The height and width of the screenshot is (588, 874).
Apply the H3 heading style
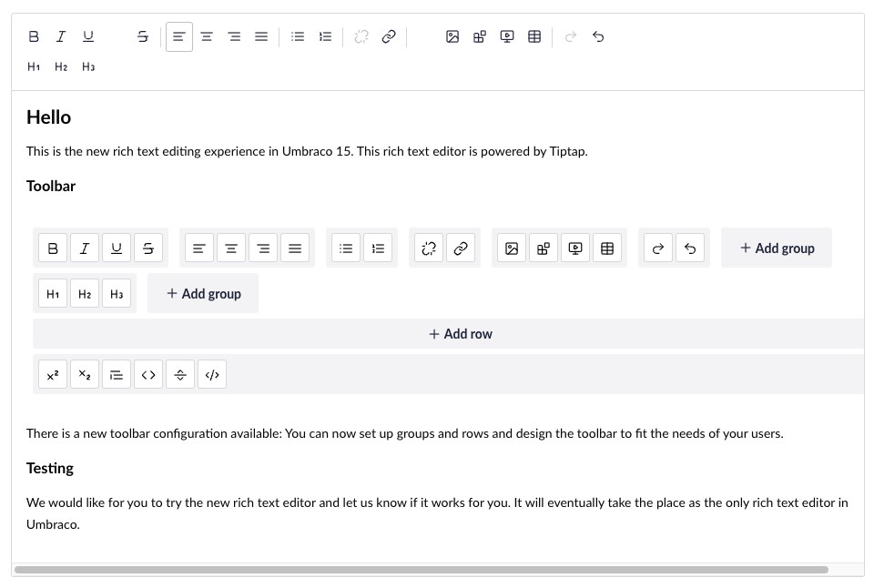(x=88, y=66)
